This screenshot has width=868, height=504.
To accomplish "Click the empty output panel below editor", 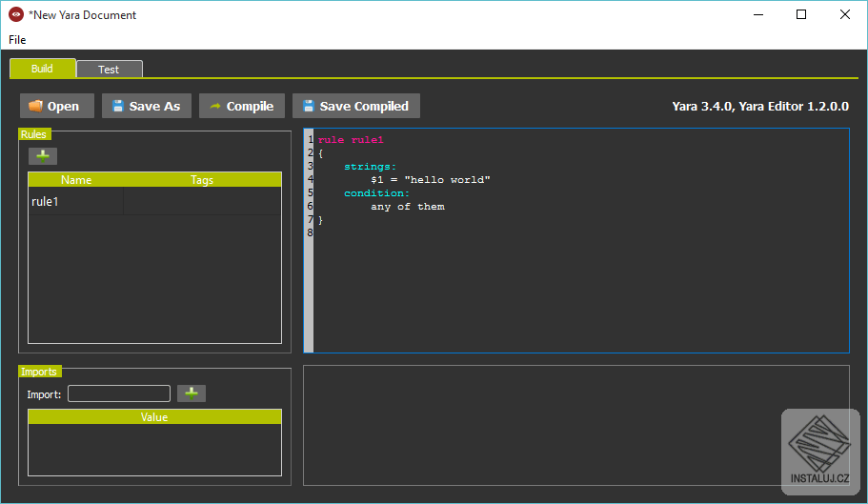I will pyautogui.click(x=534, y=425).
